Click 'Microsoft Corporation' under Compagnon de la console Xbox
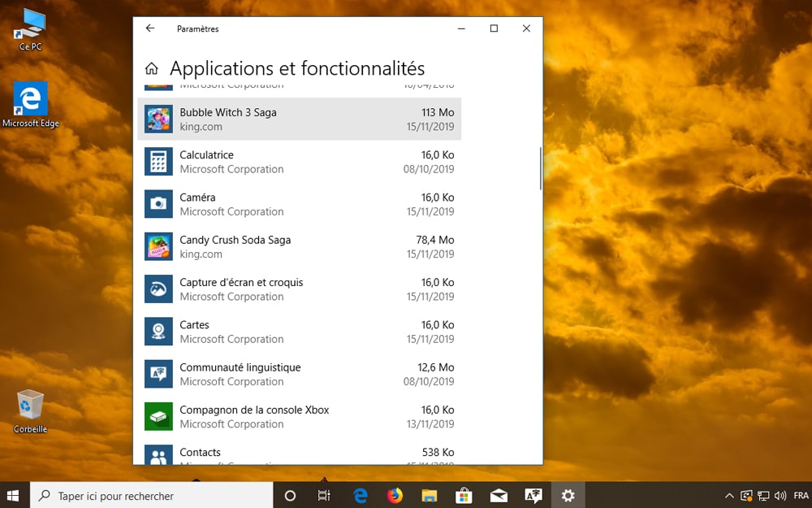 pyautogui.click(x=231, y=424)
